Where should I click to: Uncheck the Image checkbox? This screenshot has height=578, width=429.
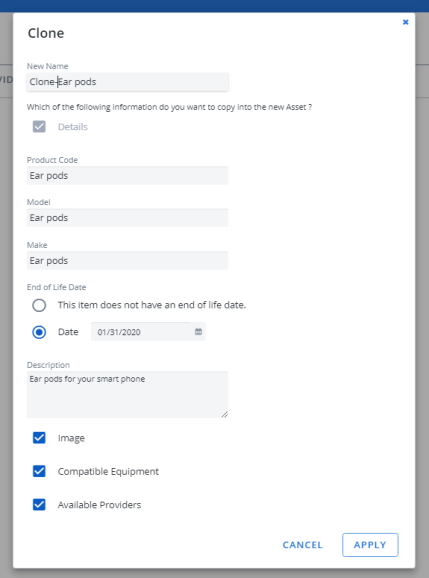pos(39,438)
